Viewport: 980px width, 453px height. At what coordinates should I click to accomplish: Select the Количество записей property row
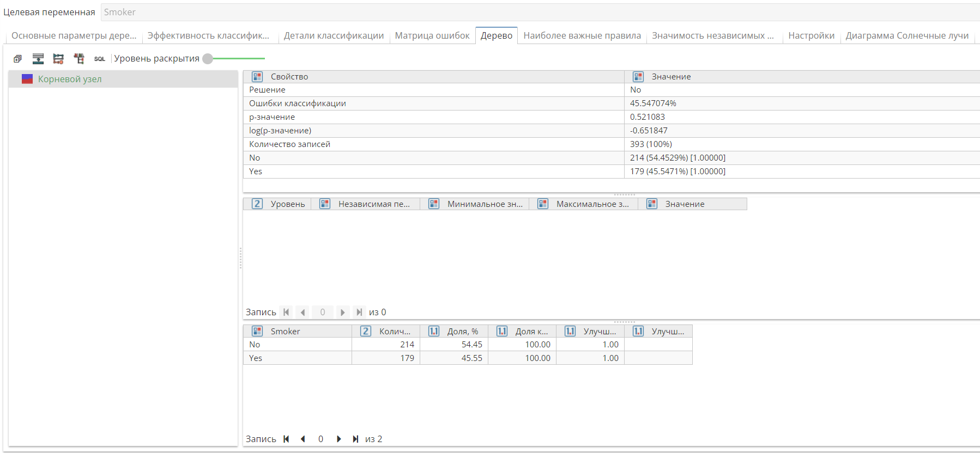coord(612,144)
